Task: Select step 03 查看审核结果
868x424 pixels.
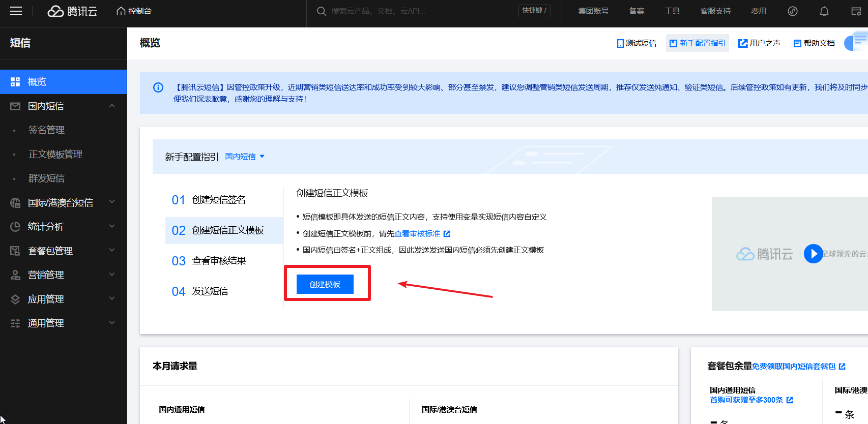Action: pos(224,261)
